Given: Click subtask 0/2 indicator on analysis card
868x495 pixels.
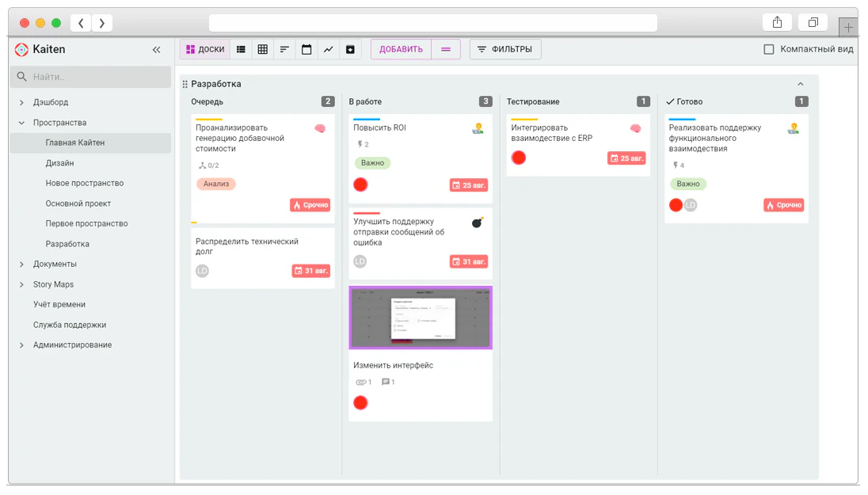Looking at the screenshot, I should 209,166.
